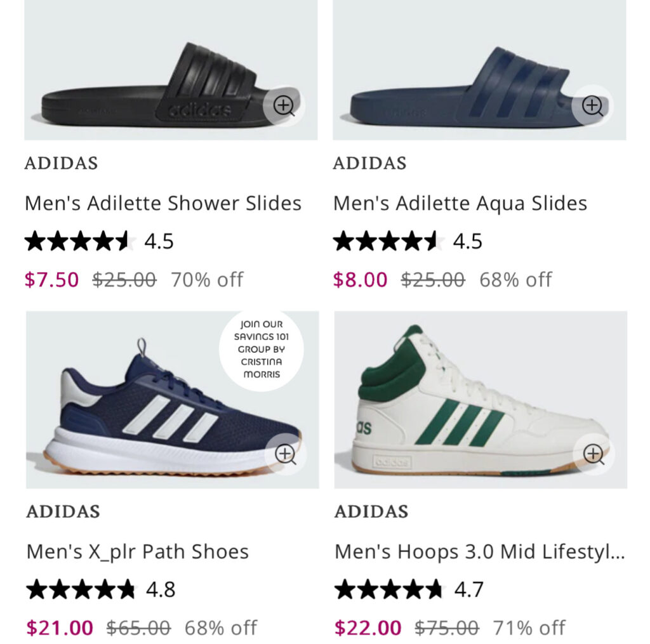The image size is (650, 644).
Task: Click ADIDAS brand label above Shower Slides
Action: (x=62, y=163)
